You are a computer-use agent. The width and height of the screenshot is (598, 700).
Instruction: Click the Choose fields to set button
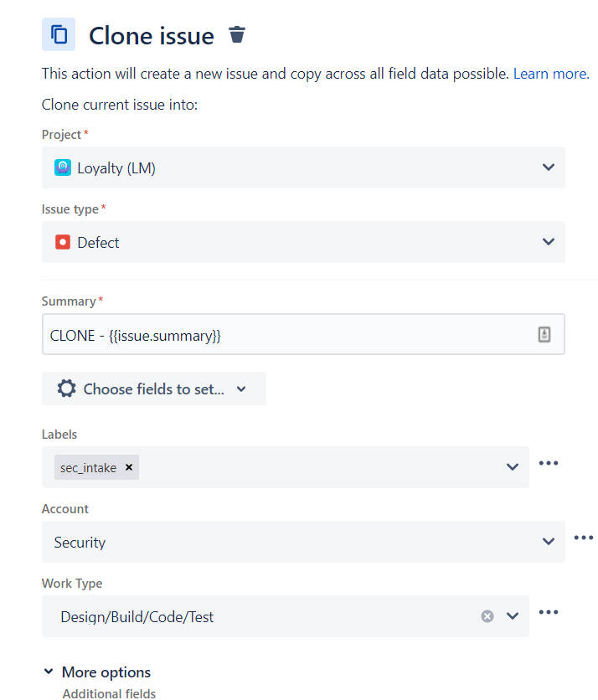tap(153, 389)
